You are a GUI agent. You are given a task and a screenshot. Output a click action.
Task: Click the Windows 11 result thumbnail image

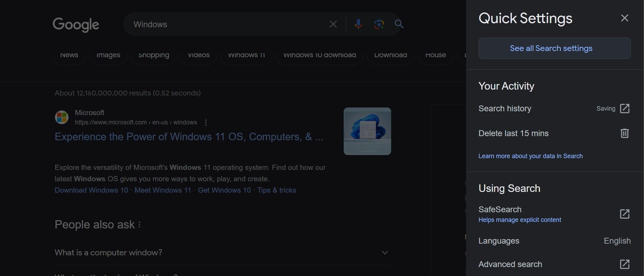pyautogui.click(x=367, y=131)
